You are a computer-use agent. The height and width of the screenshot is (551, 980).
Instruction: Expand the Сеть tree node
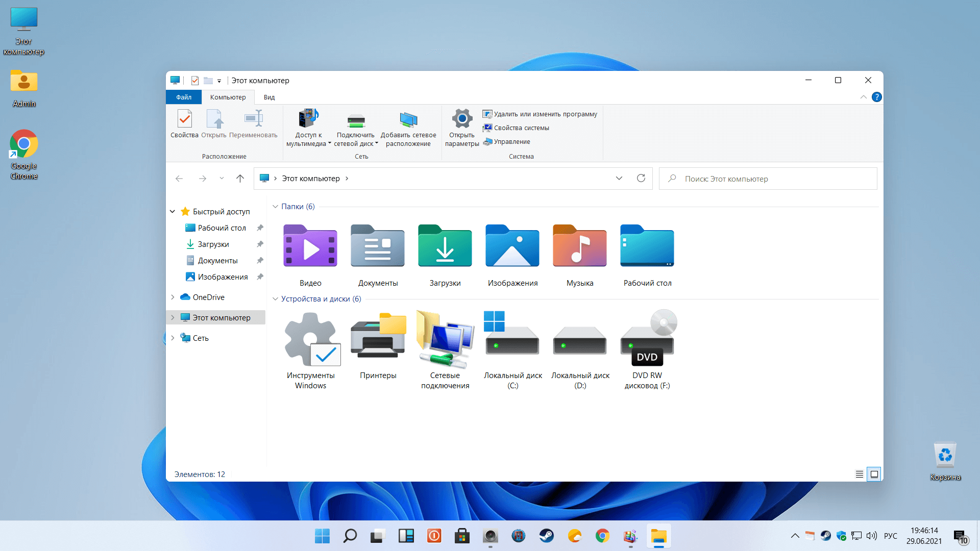[173, 338]
